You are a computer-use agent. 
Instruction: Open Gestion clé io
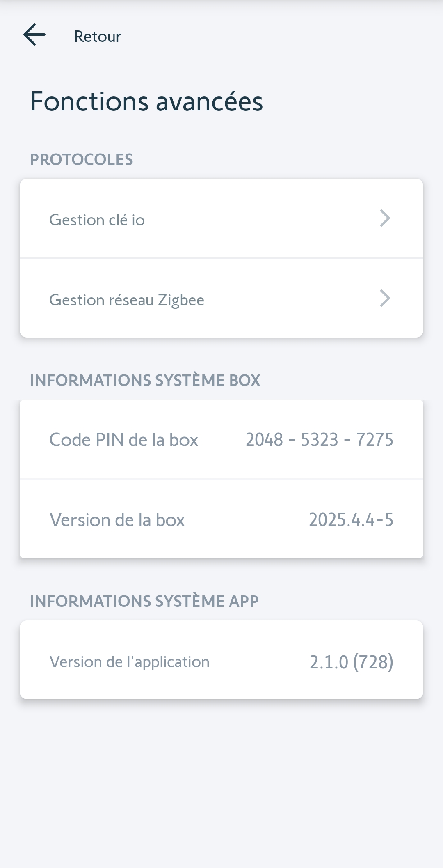(97, 220)
